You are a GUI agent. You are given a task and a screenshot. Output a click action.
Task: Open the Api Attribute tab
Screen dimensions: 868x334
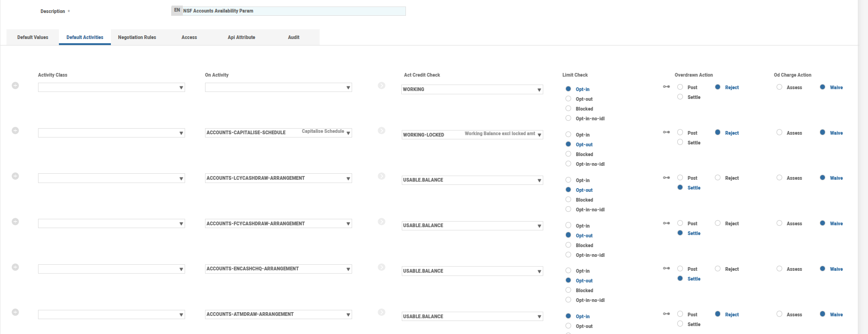[241, 37]
